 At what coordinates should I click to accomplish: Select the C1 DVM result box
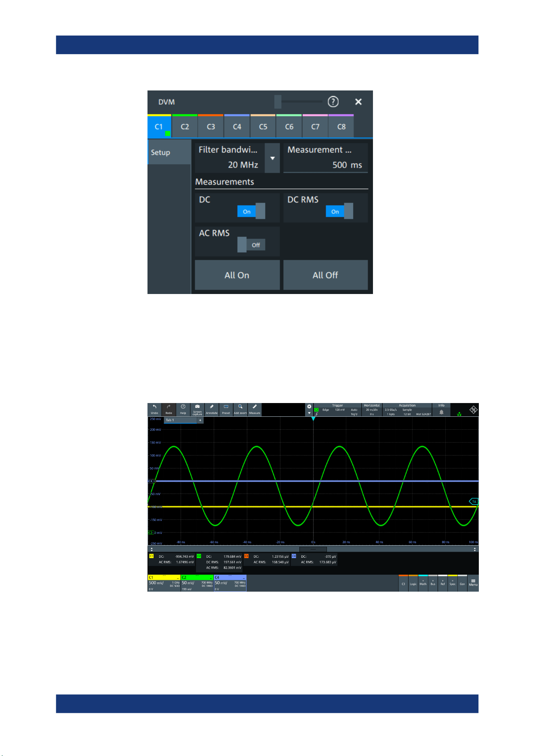click(x=172, y=559)
